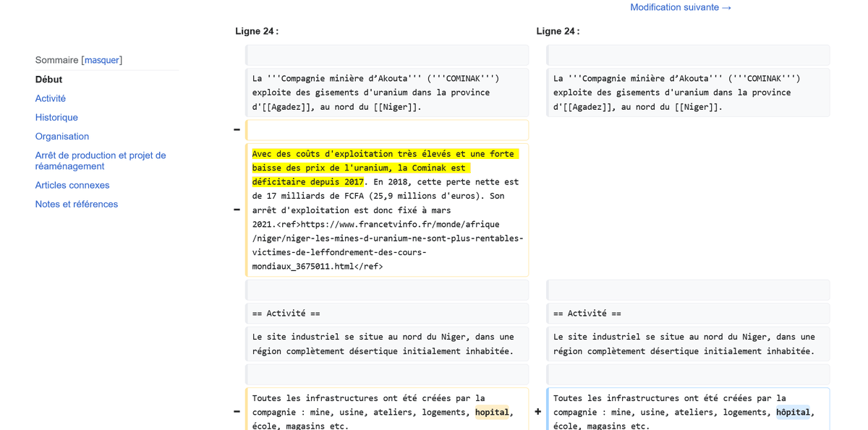Click '== Activité ==' in the left column
The image size is (868, 430).
[x=286, y=313]
